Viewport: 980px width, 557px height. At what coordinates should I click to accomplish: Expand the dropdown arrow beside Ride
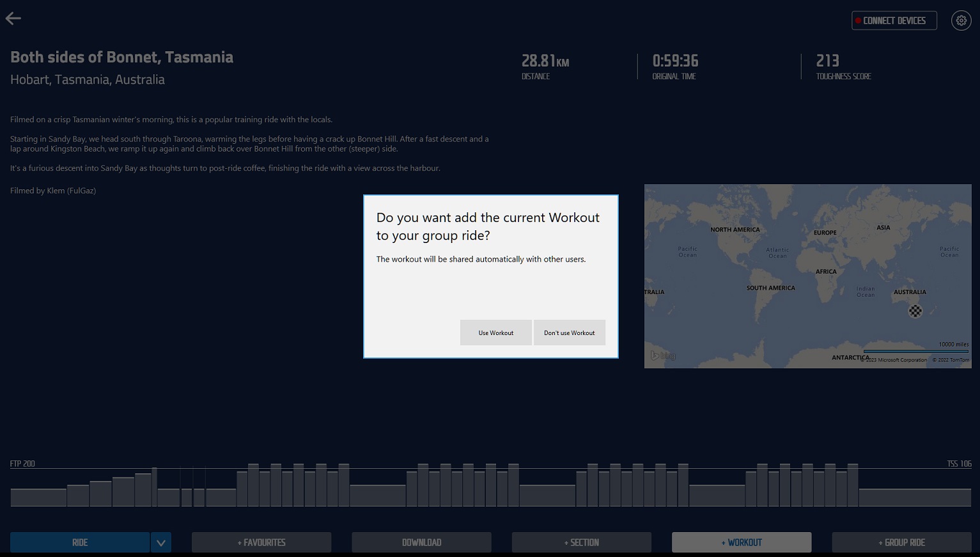pos(161,542)
